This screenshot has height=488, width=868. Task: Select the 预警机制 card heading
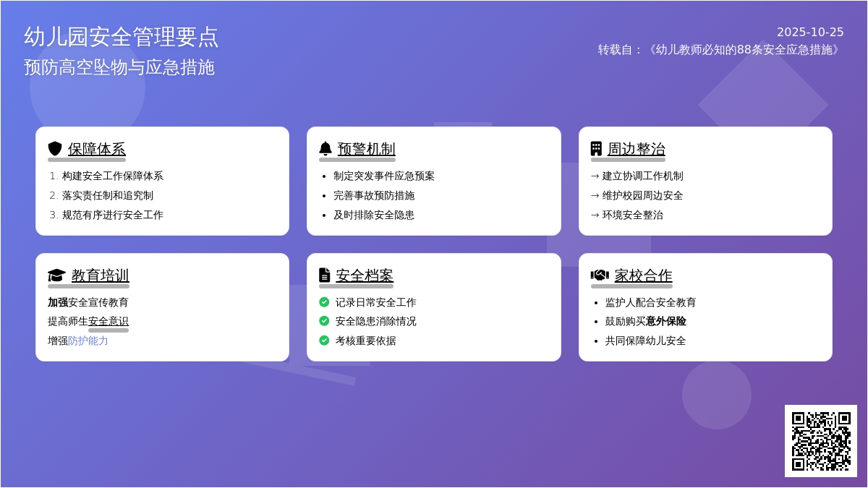[x=367, y=150]
